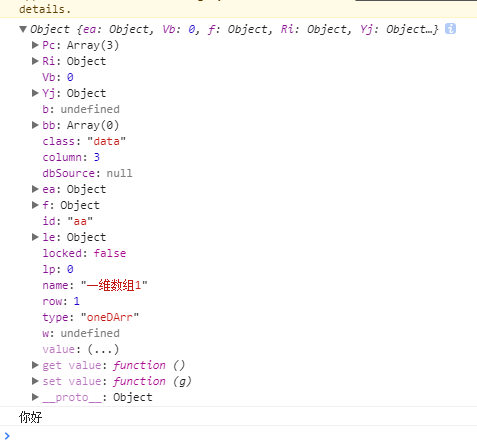The image size is (477, 447).
Task: Expand the __proto__: Object entry
Action: tap(35, 397)
